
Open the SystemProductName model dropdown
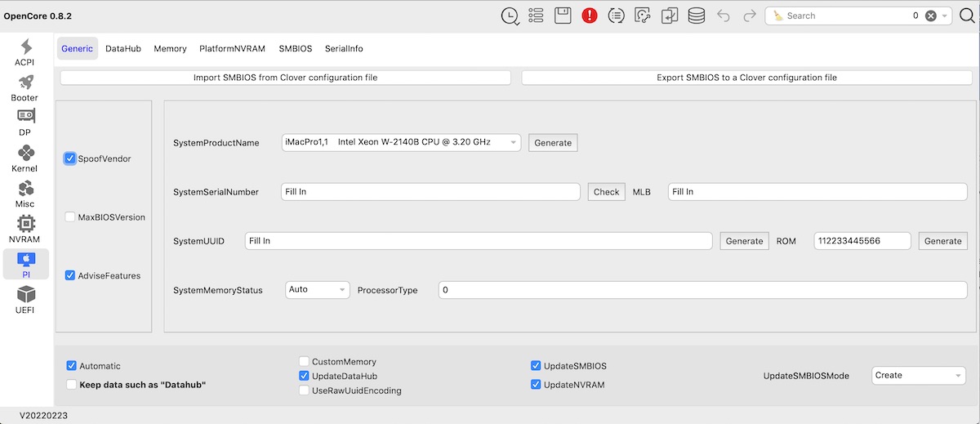(400, 142)
